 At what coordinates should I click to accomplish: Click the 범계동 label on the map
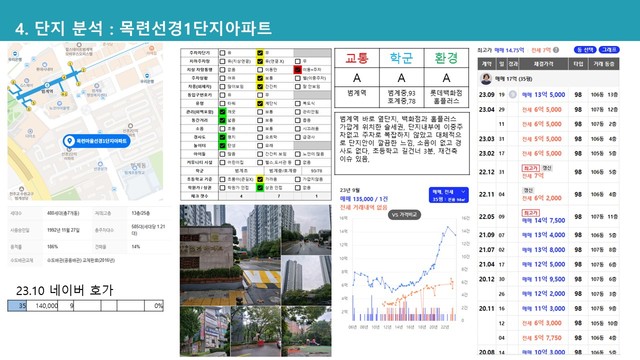pos(138,165)
